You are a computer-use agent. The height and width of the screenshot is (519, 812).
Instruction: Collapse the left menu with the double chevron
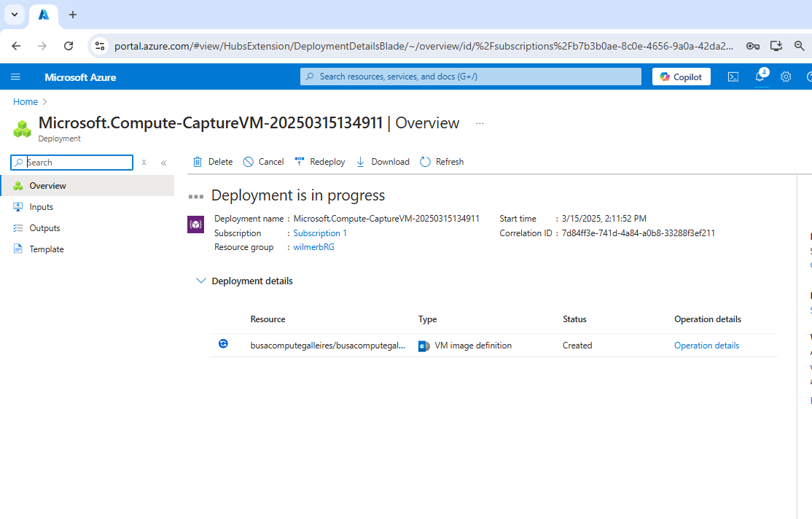point(164,162)
